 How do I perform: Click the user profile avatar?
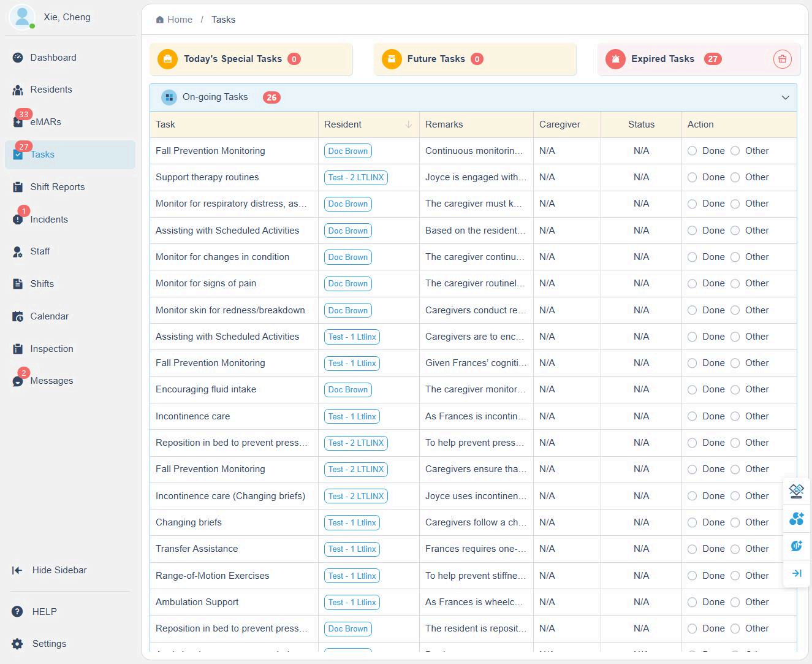coord(22,17)
